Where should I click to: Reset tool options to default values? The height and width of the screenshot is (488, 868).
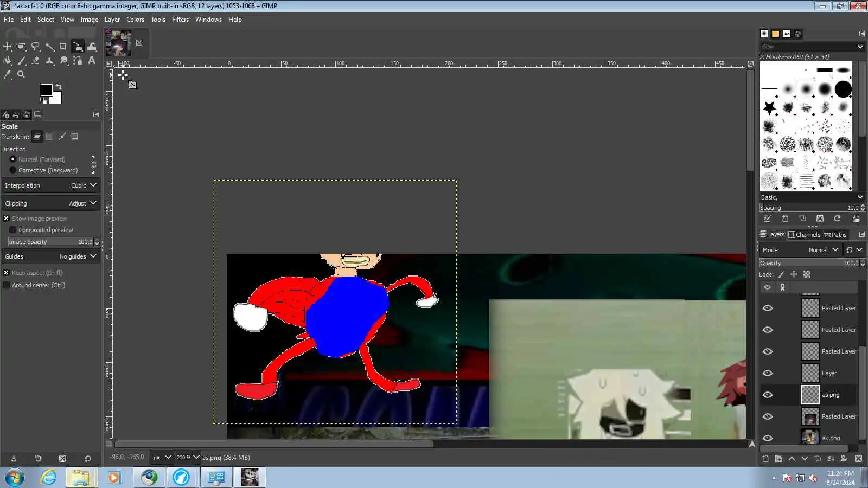[x=87, y=459]
